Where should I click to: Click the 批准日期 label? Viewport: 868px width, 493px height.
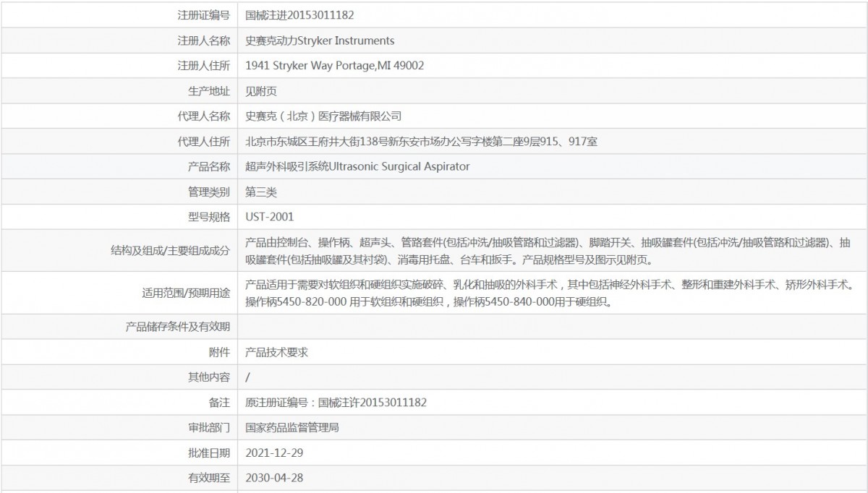click(x=209, y=453)
